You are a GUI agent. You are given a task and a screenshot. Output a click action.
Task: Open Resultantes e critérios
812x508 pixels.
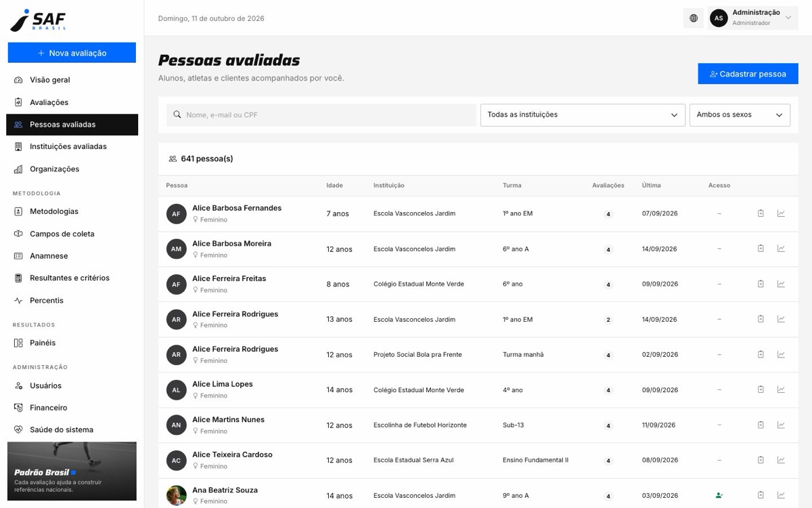[72, 278]
